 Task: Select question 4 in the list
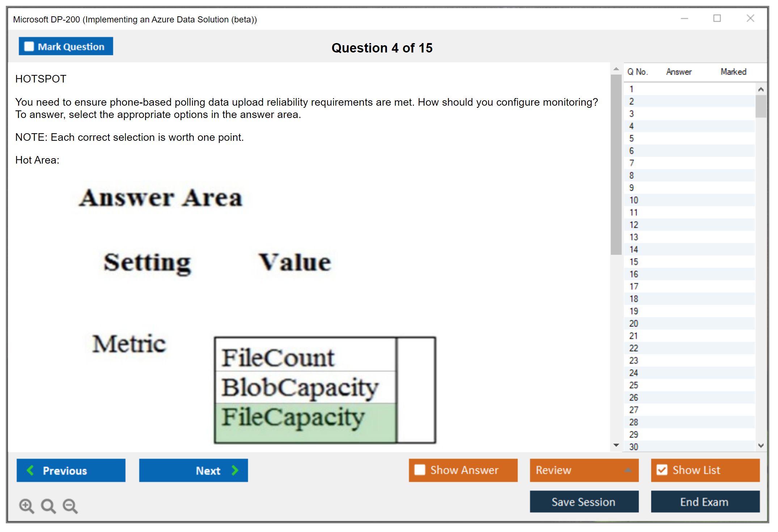[631, 126]
